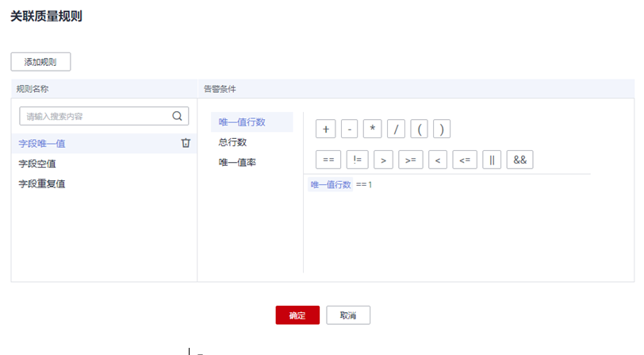Insert the multiply operator
644x355 pixels.
[373, 129]
